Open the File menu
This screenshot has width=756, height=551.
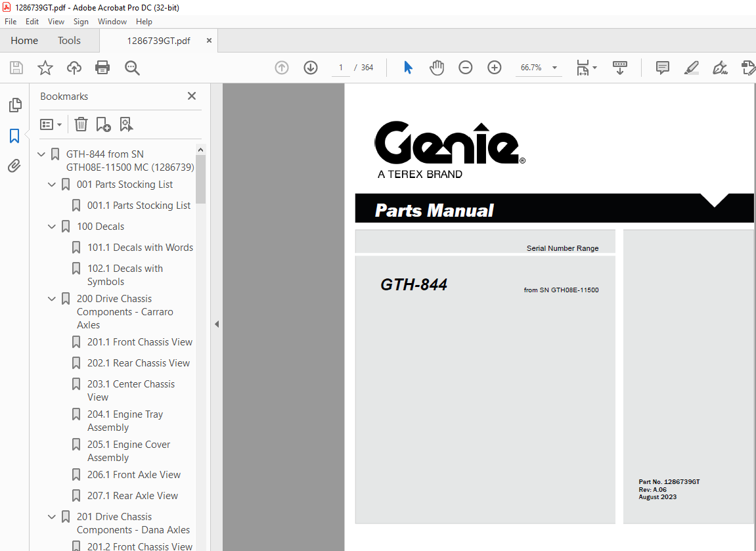10,22
